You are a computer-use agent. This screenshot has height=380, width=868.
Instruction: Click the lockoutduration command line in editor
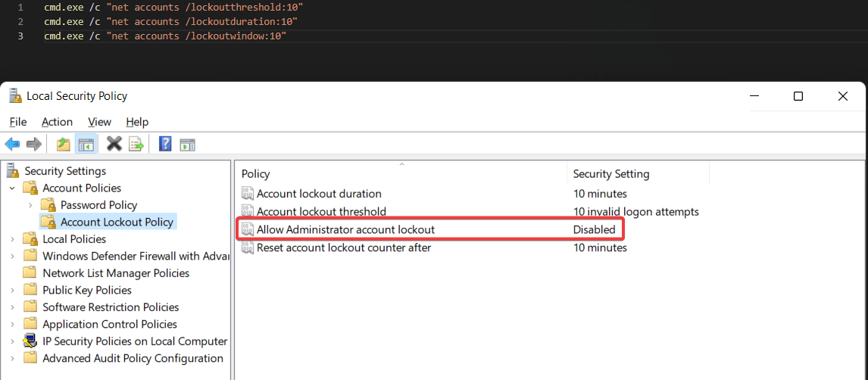[x=171, y=22]
